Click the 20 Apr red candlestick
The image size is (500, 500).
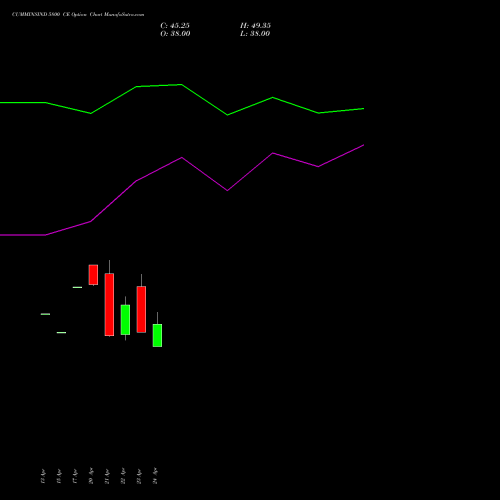click(x=93, y=275)
